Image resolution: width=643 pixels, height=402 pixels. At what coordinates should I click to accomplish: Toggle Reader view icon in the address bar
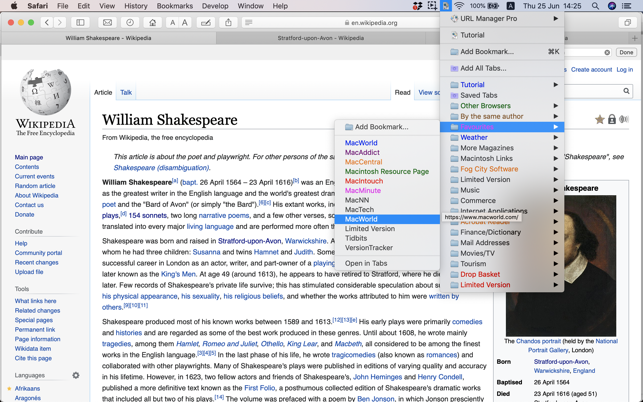pyautogui.click(x=249, y=23)
